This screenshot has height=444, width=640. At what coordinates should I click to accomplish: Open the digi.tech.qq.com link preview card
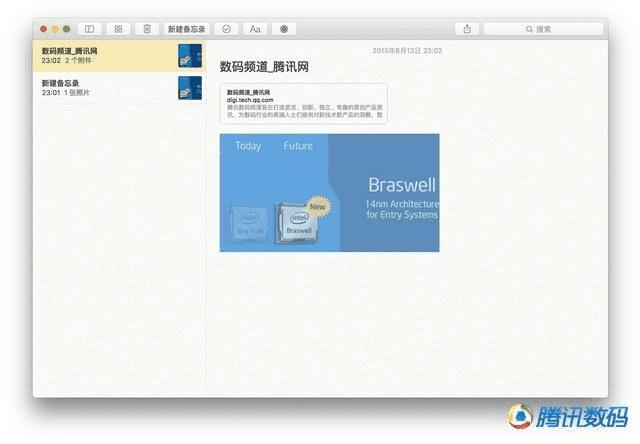[303, 103]
